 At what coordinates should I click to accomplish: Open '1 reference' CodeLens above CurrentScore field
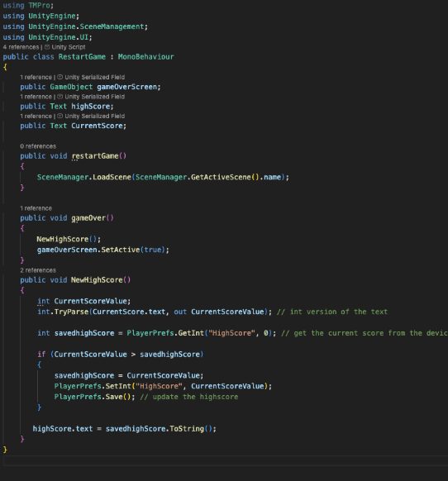(36, 116)
